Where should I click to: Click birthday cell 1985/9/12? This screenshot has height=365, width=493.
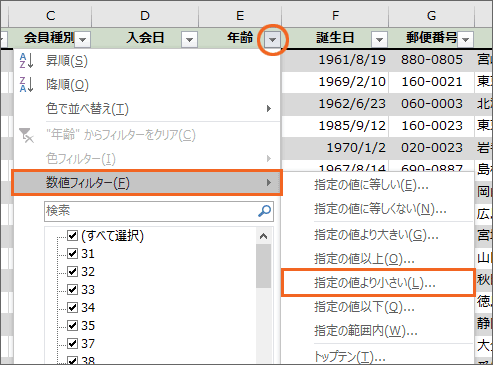click(335, 126)
